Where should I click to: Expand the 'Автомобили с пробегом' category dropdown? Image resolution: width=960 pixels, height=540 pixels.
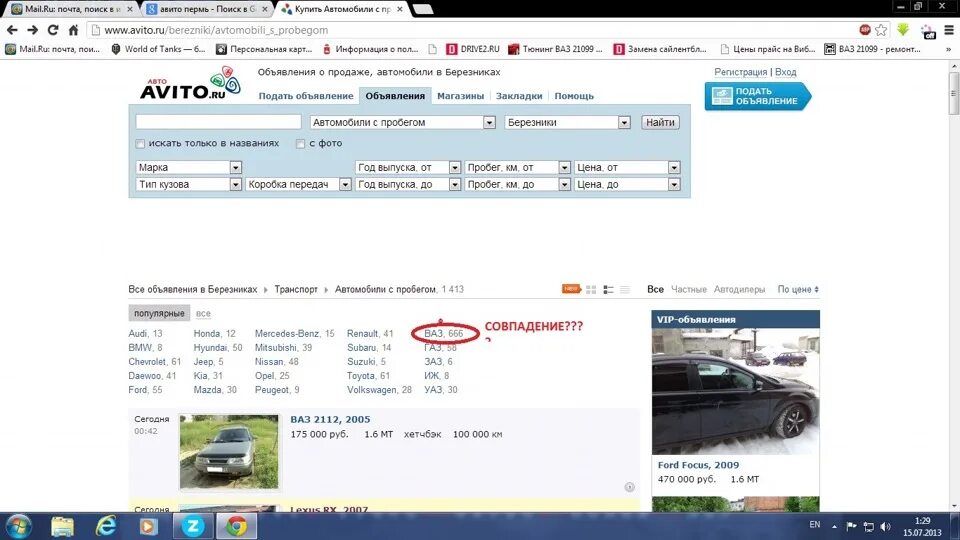403,122
